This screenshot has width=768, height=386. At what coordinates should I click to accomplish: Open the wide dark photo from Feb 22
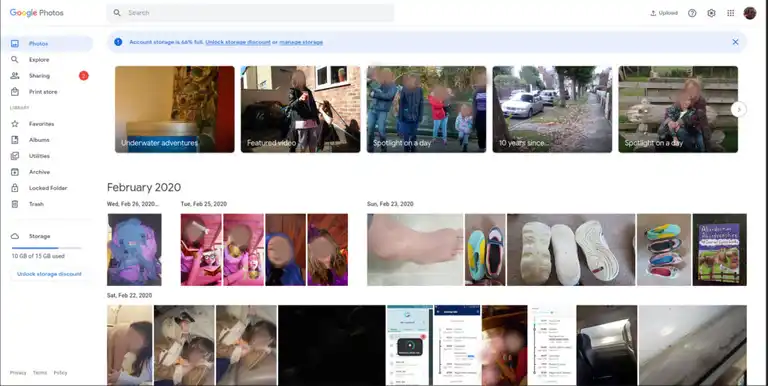pyautogui.click(x=332, y=345)
